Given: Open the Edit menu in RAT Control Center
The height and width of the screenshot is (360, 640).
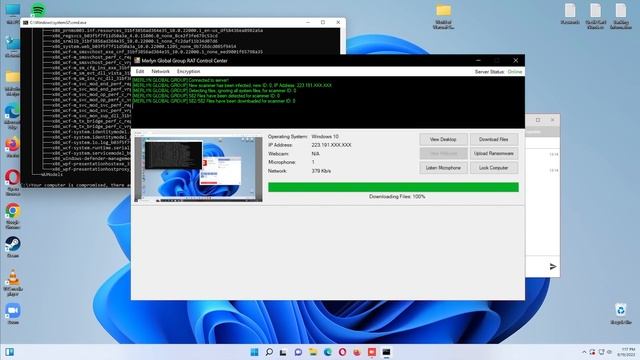Looking at the screenshot, I should click(x=140, y=71).
